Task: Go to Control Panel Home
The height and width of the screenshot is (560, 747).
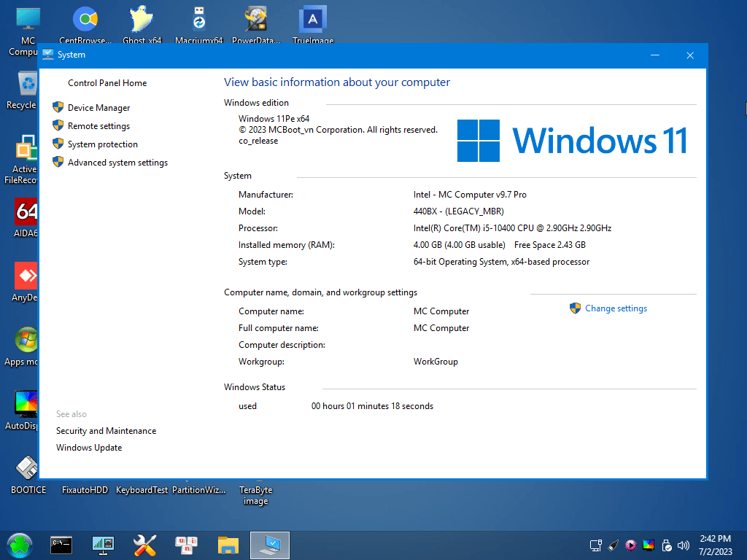Action: pyautogui.click(x=107, y=83)
